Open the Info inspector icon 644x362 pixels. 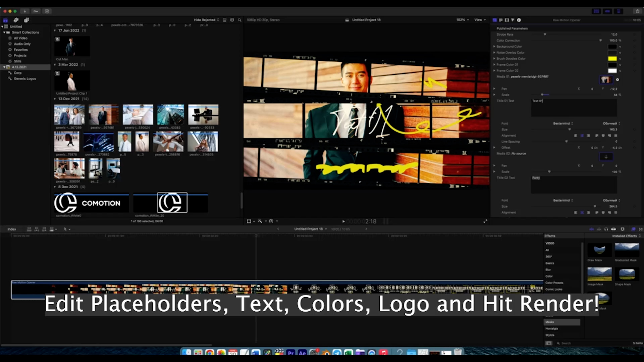(x=519, y=20)
